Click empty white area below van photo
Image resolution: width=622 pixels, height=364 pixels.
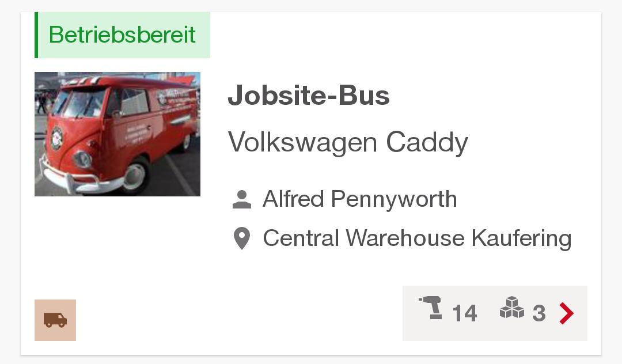(117, 248)
